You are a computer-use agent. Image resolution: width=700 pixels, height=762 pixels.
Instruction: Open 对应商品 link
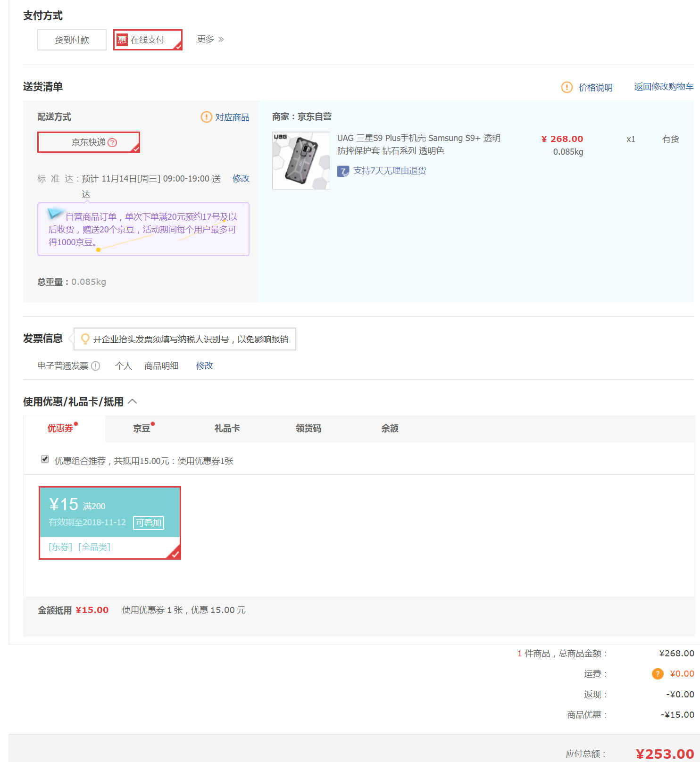pos(232,117)
